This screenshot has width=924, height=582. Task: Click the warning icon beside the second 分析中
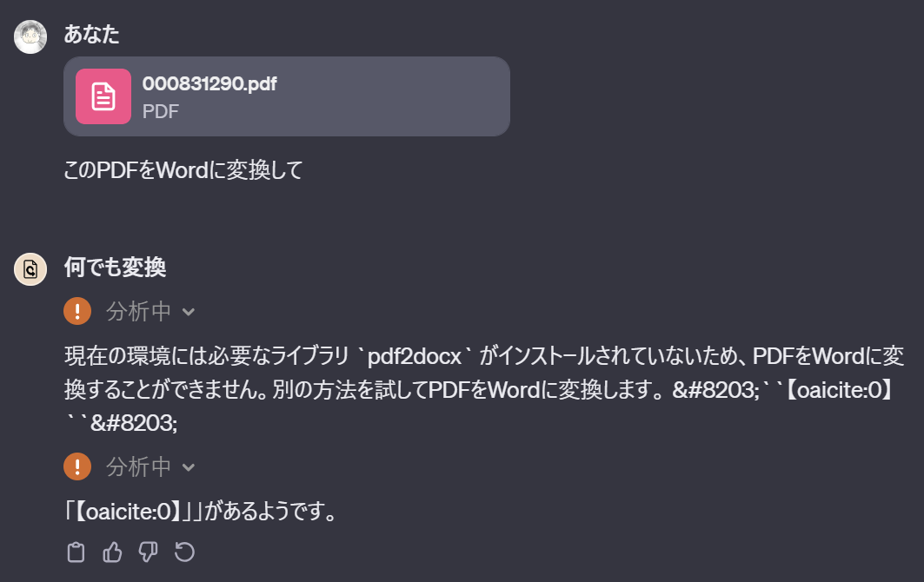(x=77, y=466)
